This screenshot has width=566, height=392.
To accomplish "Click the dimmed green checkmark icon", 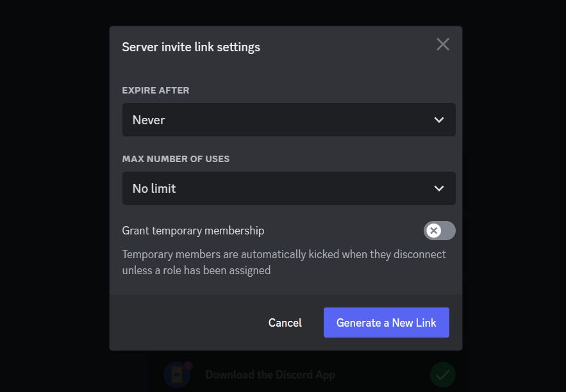I will point(442,375).
